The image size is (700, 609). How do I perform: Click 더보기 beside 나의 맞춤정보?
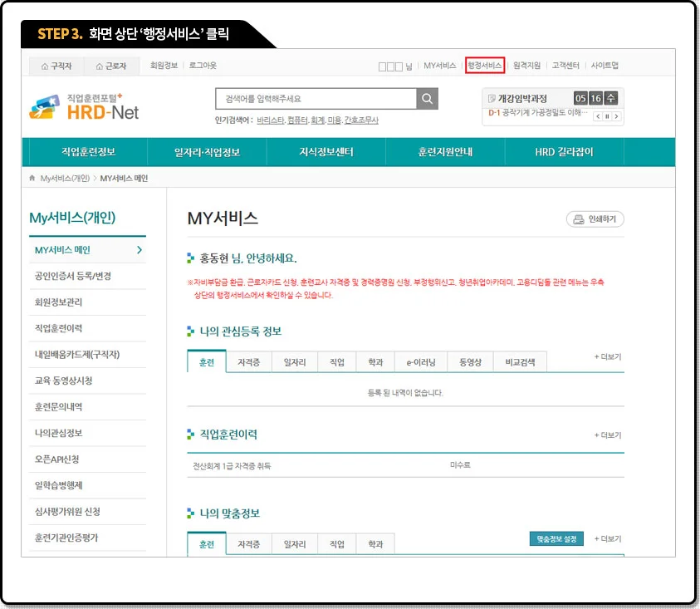(x=608, y=539)
